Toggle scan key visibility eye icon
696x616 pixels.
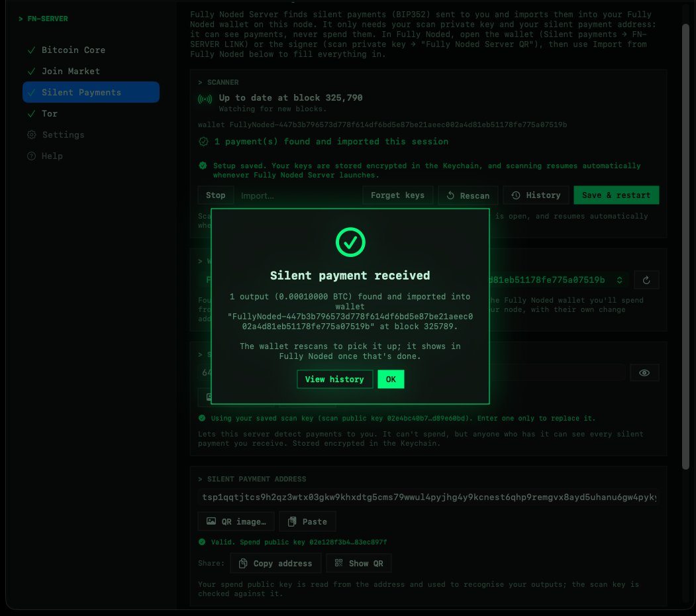tap(644, 373)
